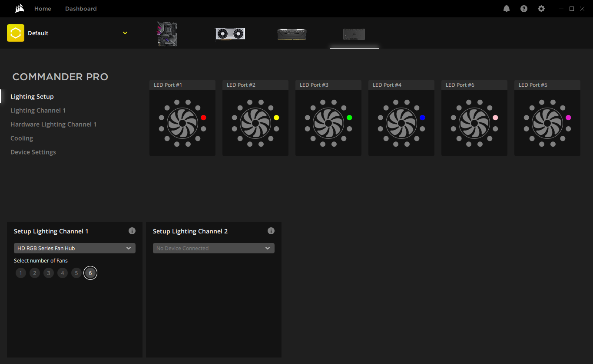Open Hardware Lighting Channel 1 section

coord(53,125)
